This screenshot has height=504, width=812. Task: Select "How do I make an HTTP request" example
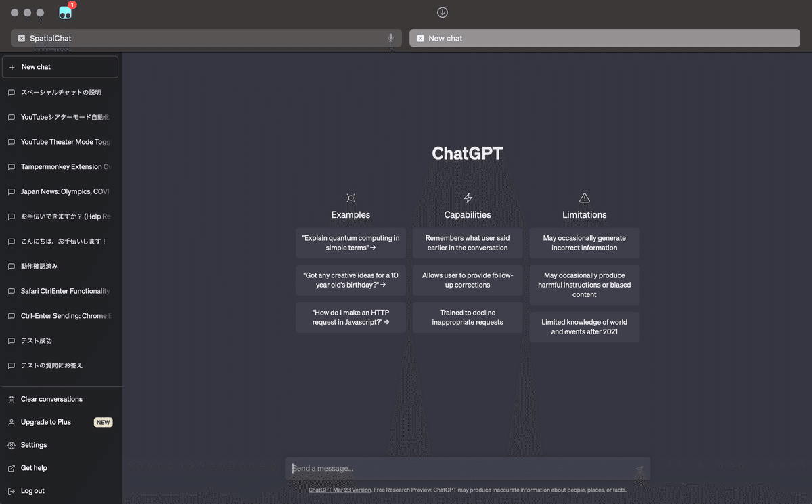[x=351, y=317]
